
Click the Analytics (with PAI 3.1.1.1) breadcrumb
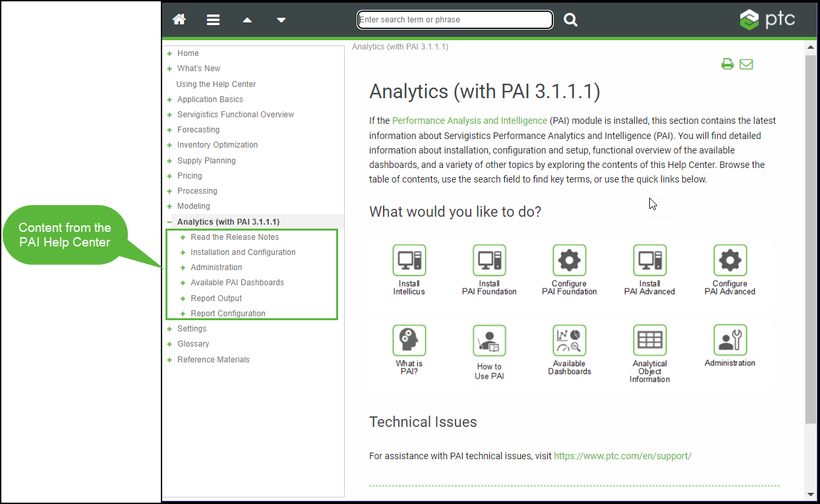click(400, 47)
